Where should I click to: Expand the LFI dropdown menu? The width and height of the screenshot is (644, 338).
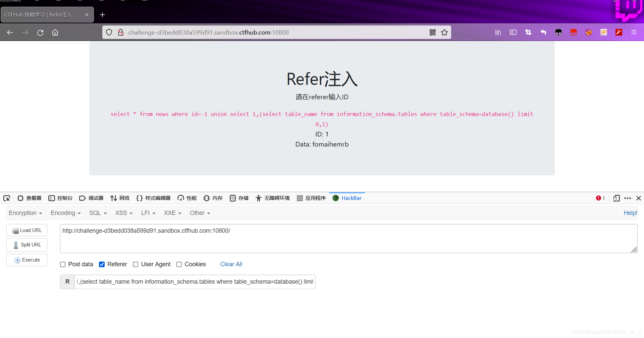tap(148, 213)
